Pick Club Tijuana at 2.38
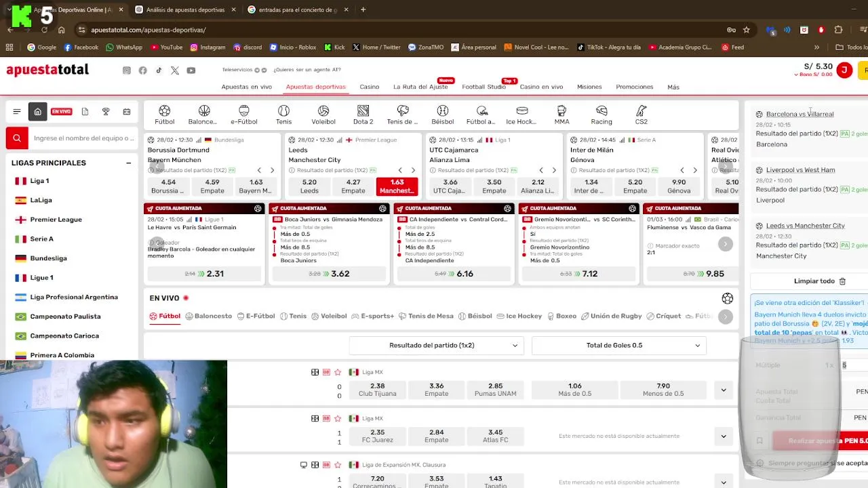This screenshot has width=868, height=488. pyautogui.click(x=378, y=390)
